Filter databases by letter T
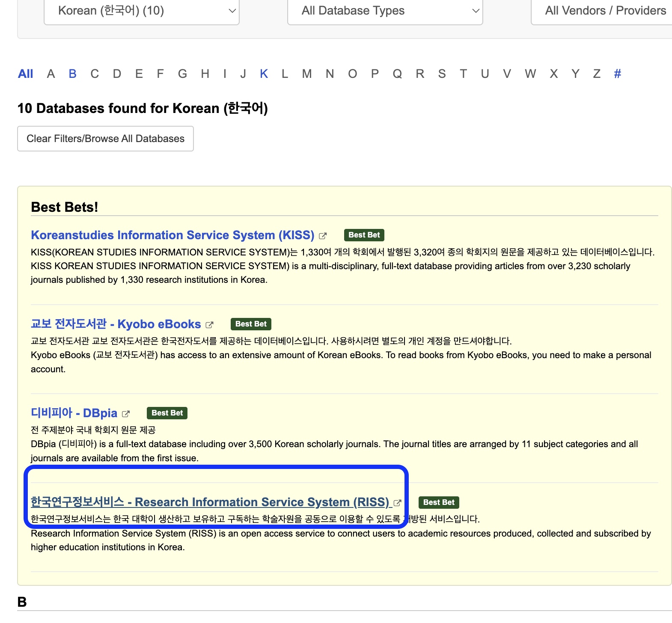 point(463,74)
